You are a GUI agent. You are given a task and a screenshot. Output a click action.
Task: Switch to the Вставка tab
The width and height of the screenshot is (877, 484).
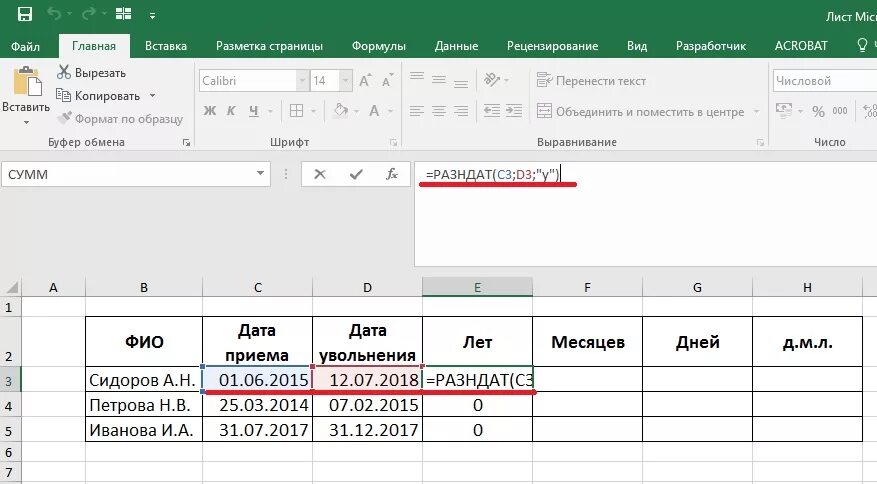point(166,46)
